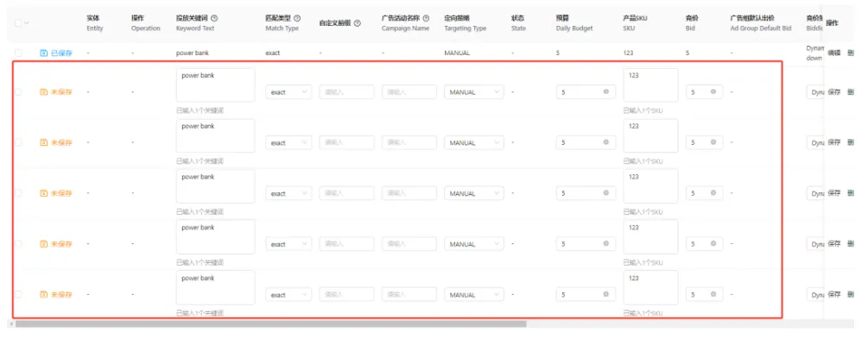Open the MANUAL Targeting Type dropdown, first unsaved row
Image resolution: width=868 pixels, height=345 pixels.
pos(474,92)
